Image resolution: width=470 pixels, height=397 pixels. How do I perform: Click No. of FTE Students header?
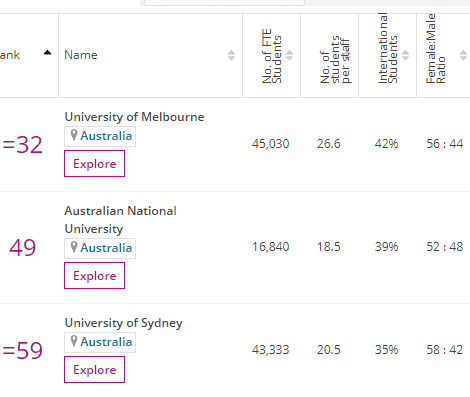(x=272, y=56)
